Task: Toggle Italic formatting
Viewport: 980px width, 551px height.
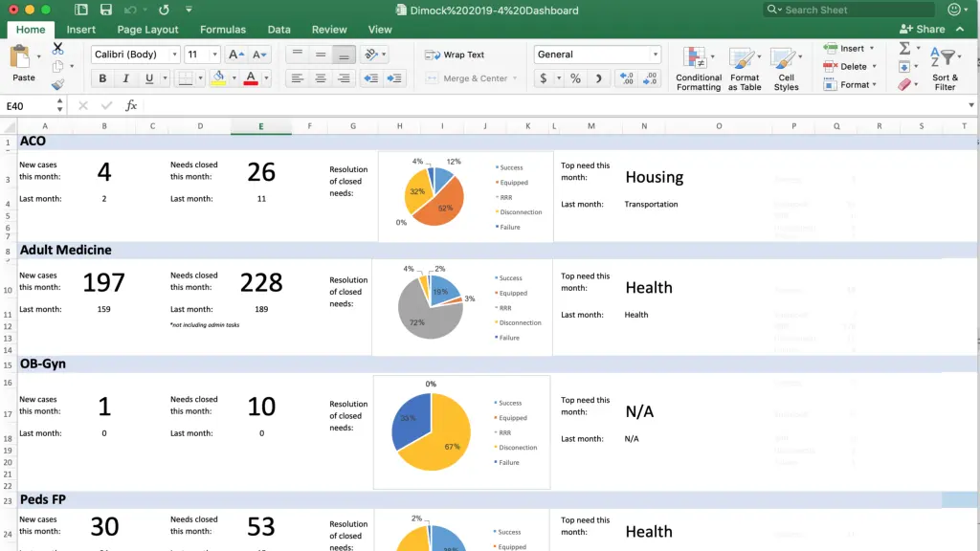Action: 125,78
